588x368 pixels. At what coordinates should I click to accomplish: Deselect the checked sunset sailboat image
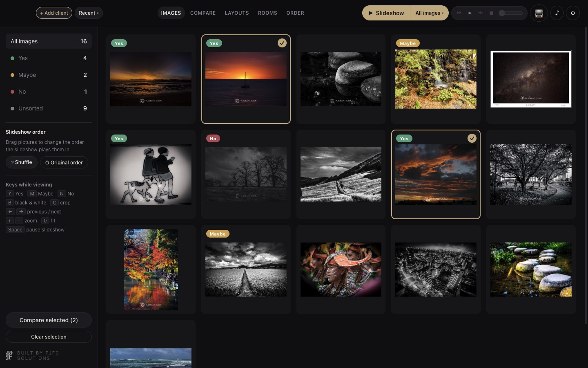point(282,43)
